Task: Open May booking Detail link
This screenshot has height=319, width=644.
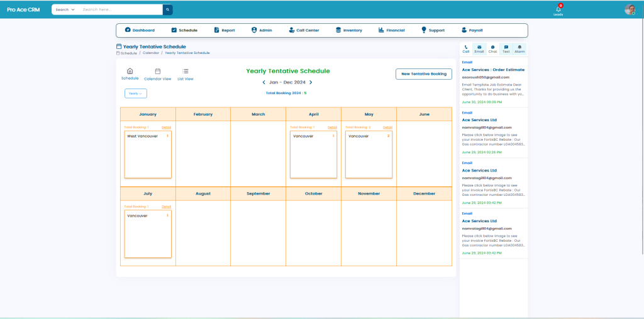Action: pyautogui.click(x=387, y=127)
